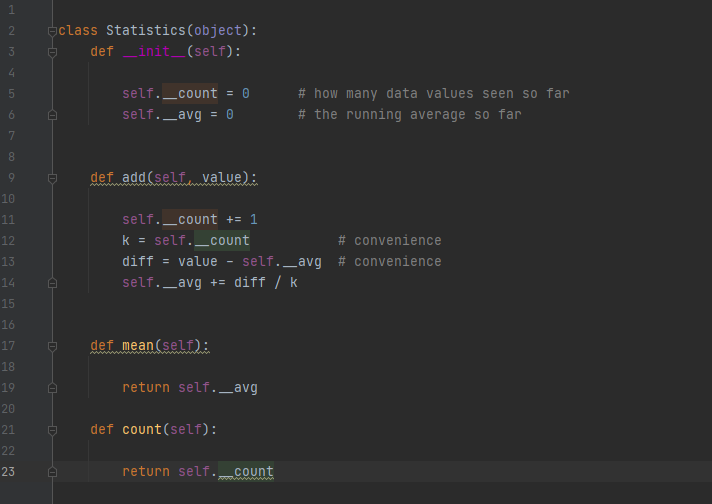Click the variable k on line 12

pyautogui.click(x=126, y=240)
